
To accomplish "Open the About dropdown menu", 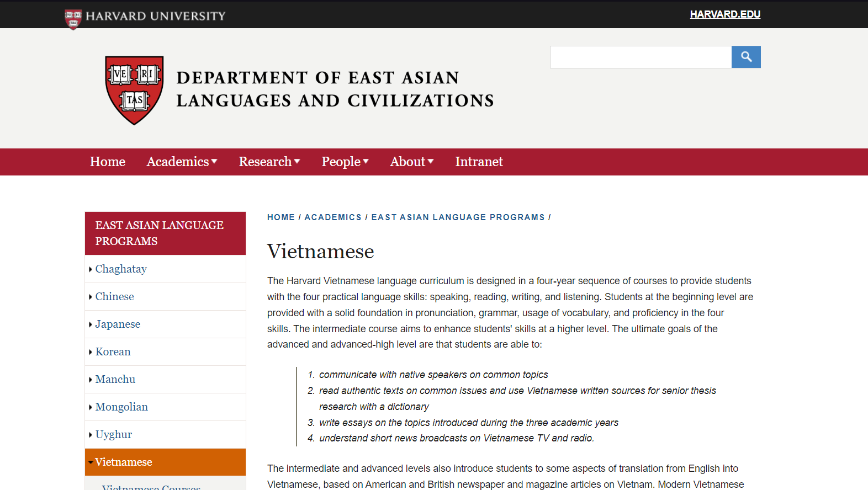I will (x=411, y=162).
